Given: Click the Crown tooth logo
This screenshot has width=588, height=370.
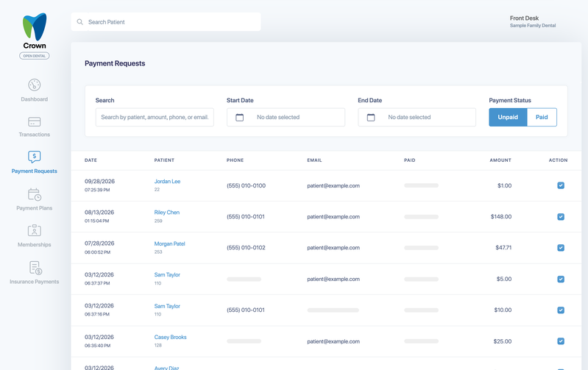Looking at the screenshot, I should tap(35, 26).
